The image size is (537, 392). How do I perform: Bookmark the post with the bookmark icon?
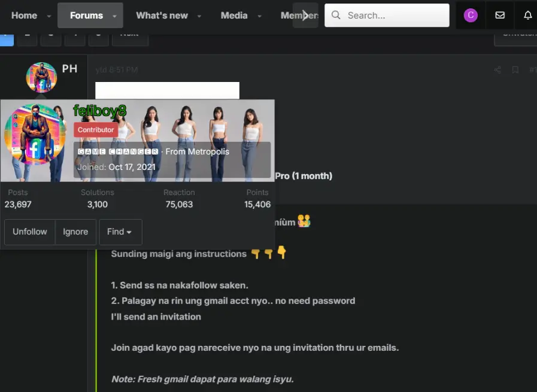coord(515,70)
